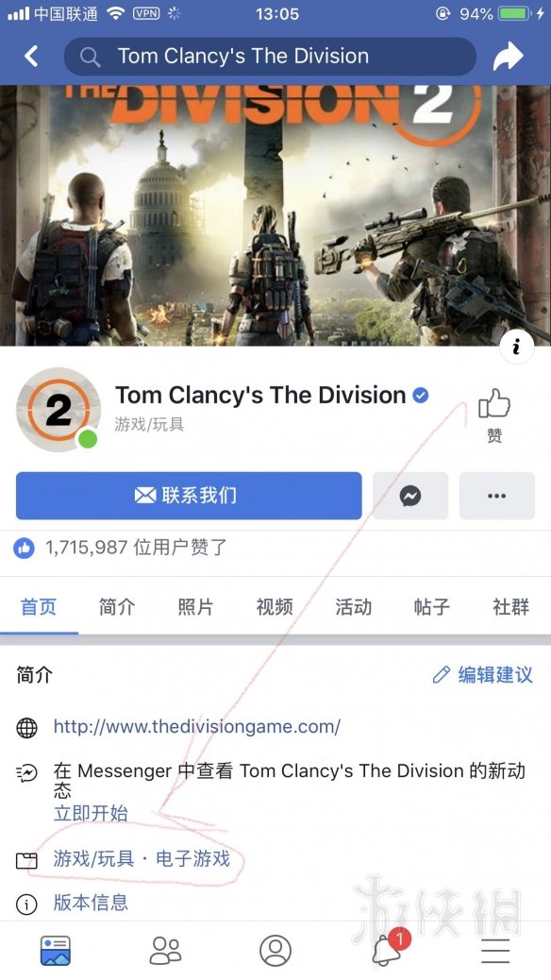551x980 pixels.
Task: Open the cover photo info icon
Action: click(517, 346)
